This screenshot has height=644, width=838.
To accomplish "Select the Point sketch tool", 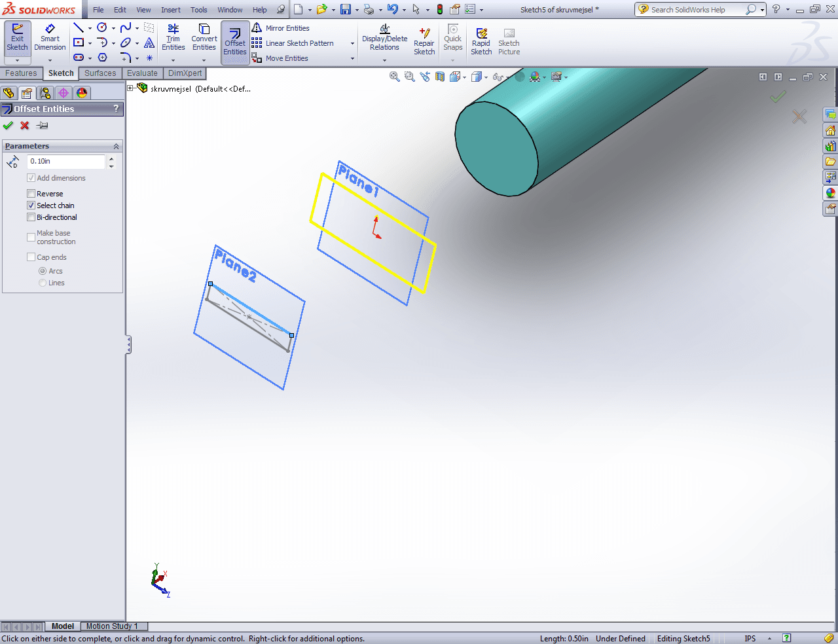I will (149, 58).
